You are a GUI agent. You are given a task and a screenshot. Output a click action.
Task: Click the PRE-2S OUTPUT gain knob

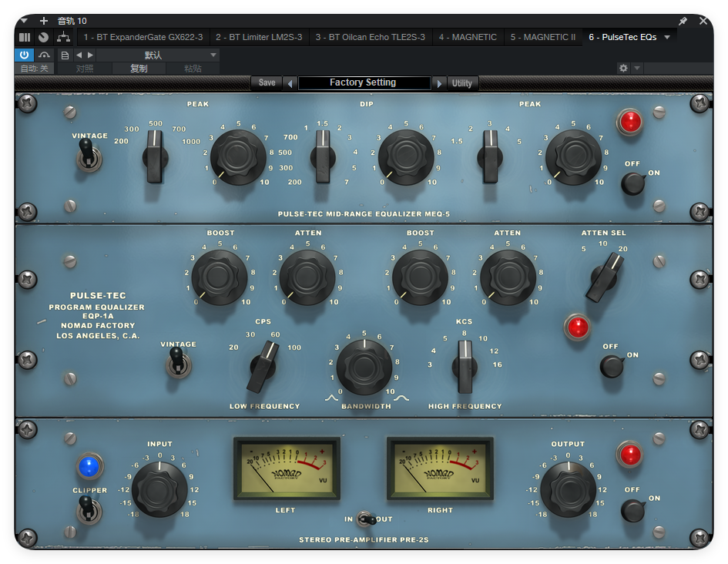click(568, 490)
